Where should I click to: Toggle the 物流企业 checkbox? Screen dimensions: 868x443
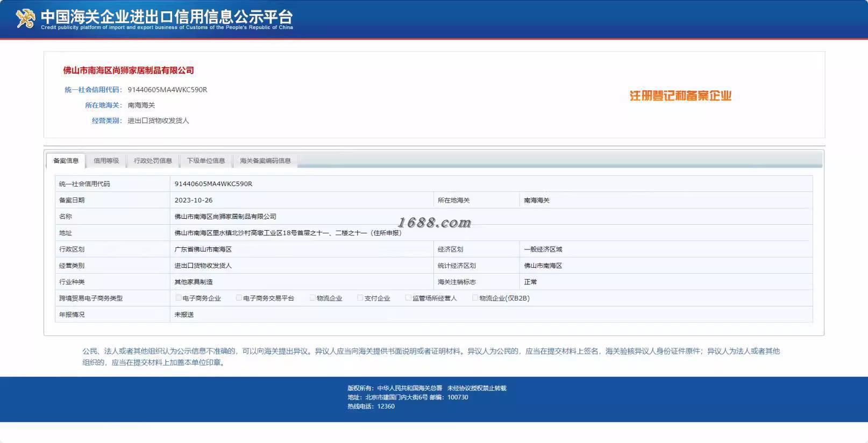[x=312, y=298]
